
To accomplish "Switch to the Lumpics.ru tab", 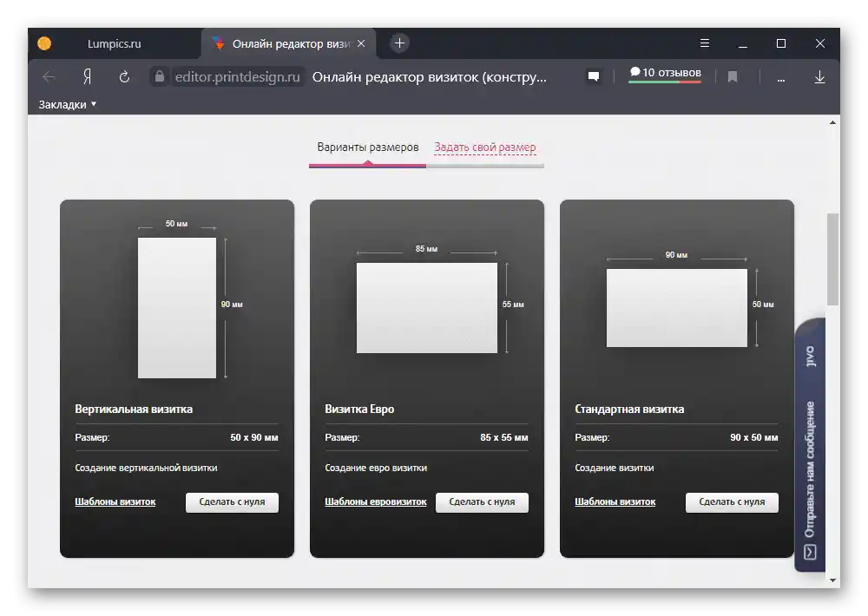I will pos(114,43).
